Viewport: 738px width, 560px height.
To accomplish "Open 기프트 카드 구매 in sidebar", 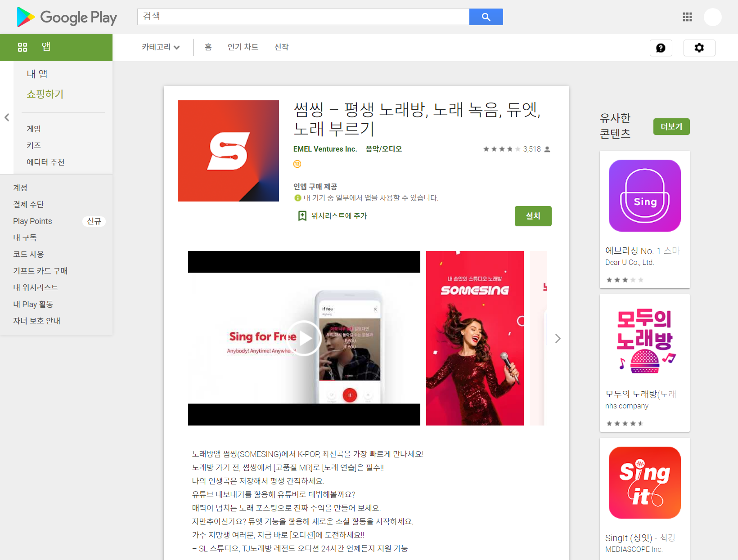I will point(40,271).
